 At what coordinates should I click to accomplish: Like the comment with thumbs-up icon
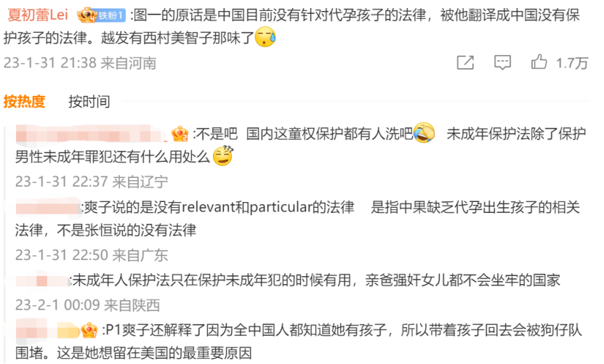[x=539, y=62]
